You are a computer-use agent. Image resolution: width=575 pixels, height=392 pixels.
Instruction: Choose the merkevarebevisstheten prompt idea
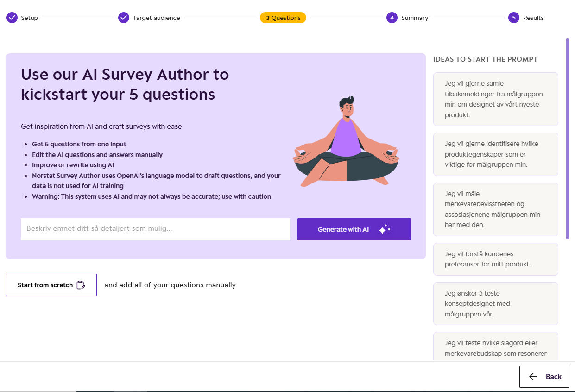point(496,209)
